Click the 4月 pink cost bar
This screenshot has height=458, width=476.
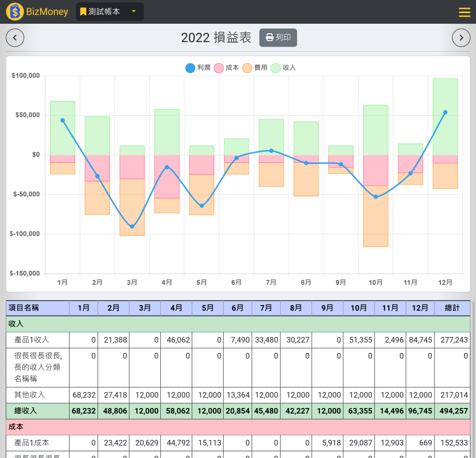point(167,177)
